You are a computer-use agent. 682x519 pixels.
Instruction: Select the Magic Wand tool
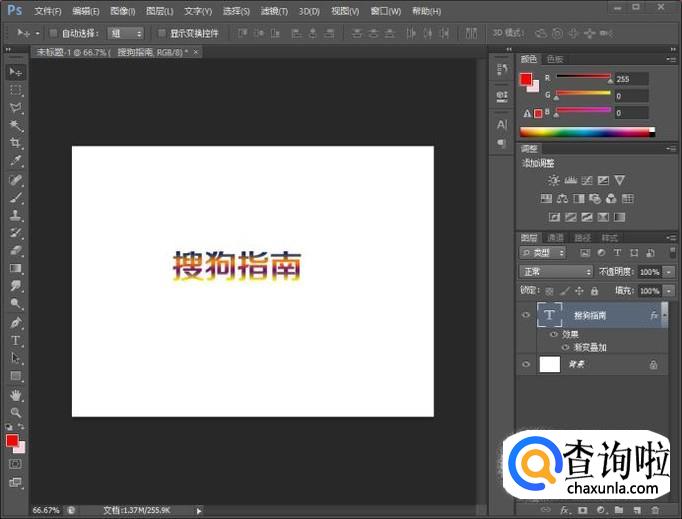pyautogui.click(x=16, y=125)
